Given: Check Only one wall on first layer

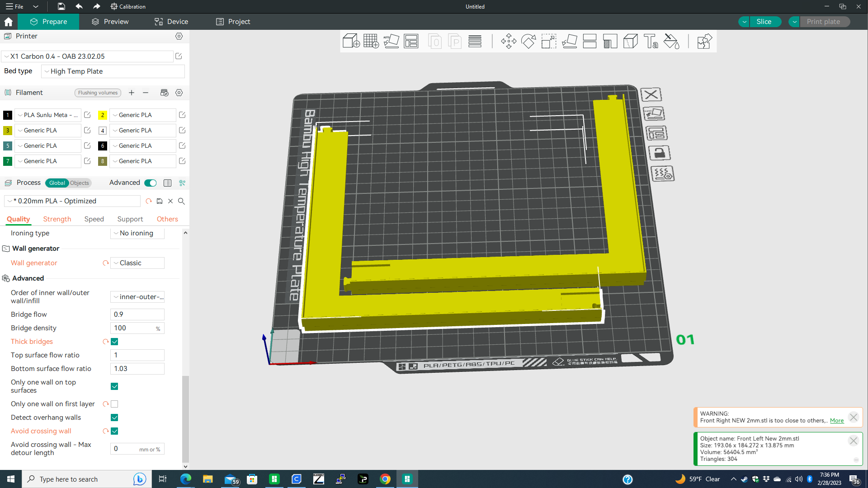Looking at the screenshot, I should point(114,404).
